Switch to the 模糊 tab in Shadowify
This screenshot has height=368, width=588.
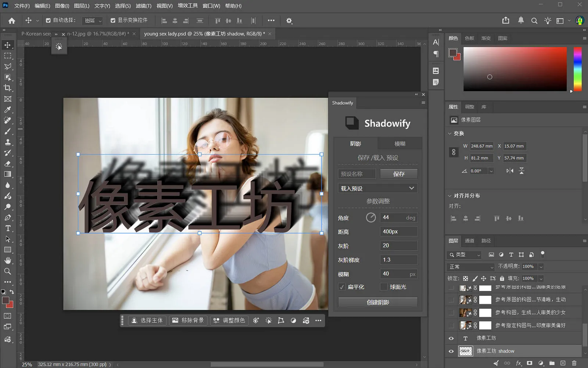pyautogui.click(x=400, y=144)
